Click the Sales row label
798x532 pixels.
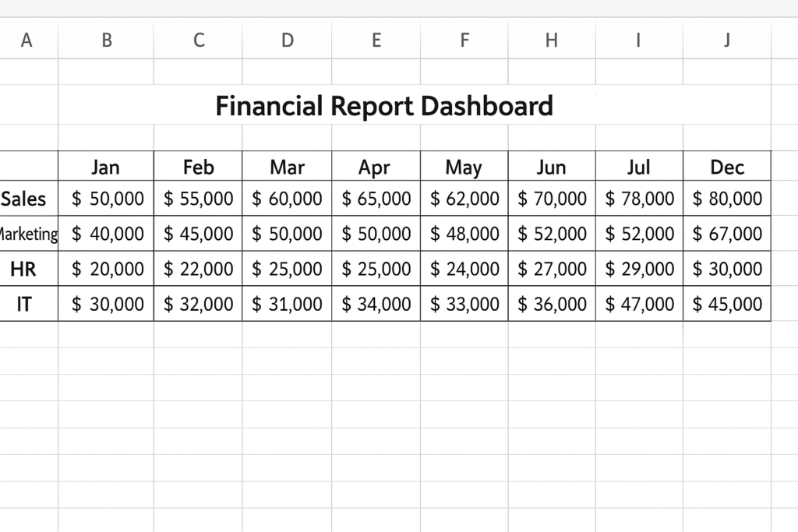coord(25,199)
